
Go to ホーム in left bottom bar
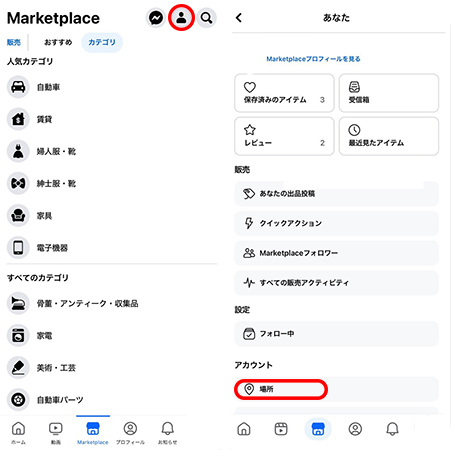coord(18,433)
